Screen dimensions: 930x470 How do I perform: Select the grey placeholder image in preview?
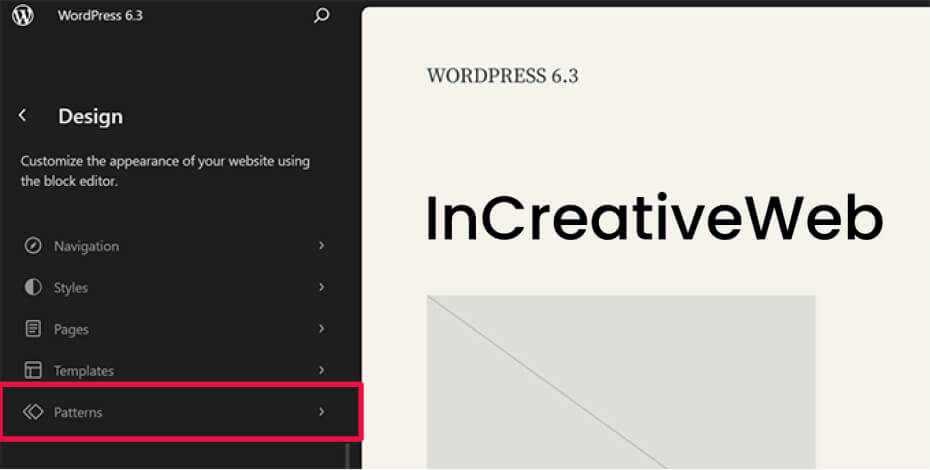tap(621, 382)
